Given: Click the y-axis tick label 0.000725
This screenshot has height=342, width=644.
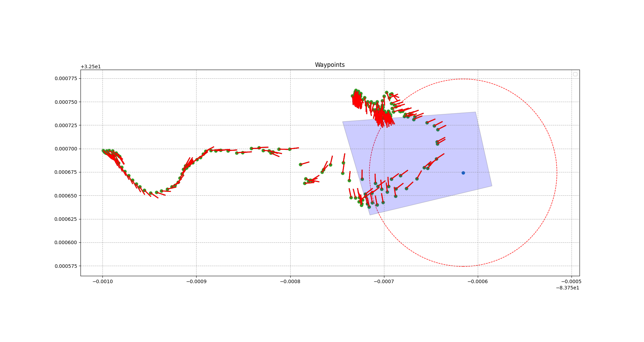Looking at the screenshot, I should [x=66, y=125].
